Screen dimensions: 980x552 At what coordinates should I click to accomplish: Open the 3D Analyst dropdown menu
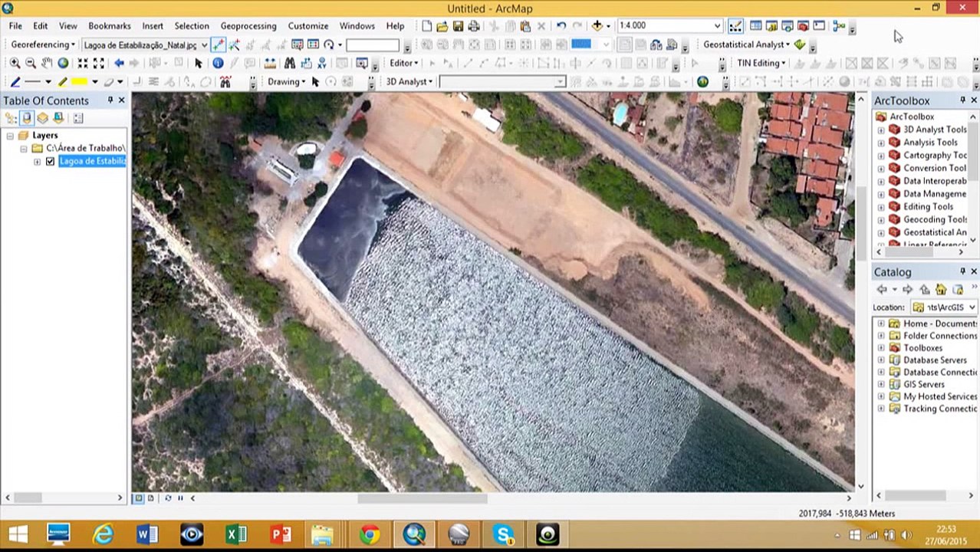[410, 81]
